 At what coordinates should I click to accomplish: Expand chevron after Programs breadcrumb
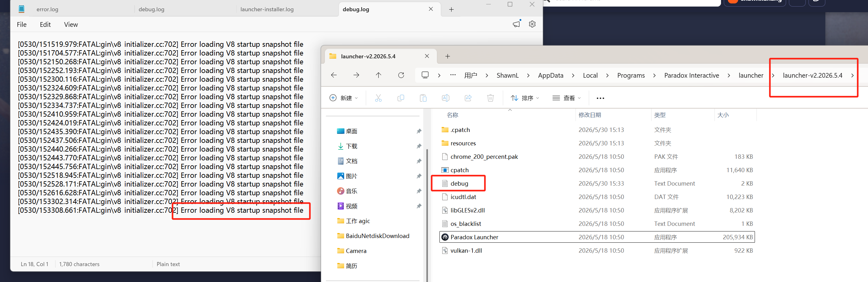tap(654, 75)
